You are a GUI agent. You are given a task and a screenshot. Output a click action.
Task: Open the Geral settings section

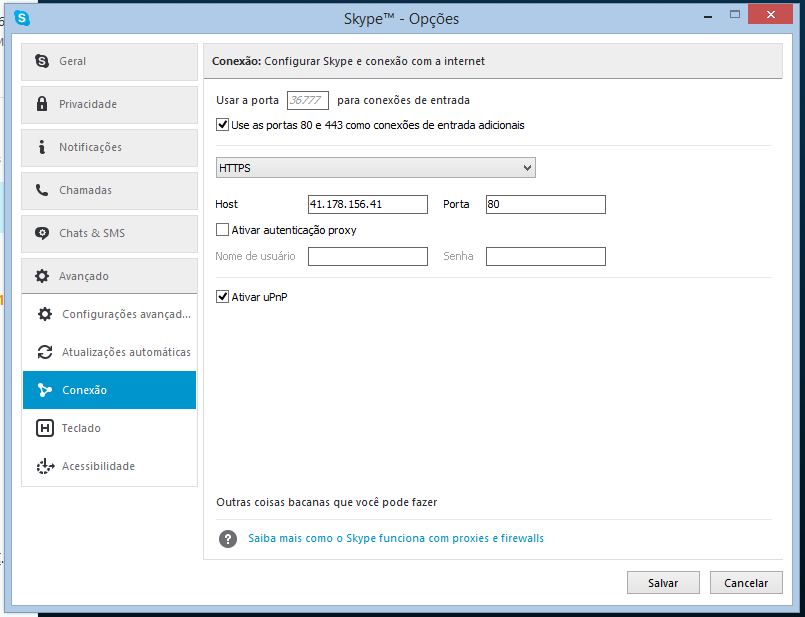(109, 62)
